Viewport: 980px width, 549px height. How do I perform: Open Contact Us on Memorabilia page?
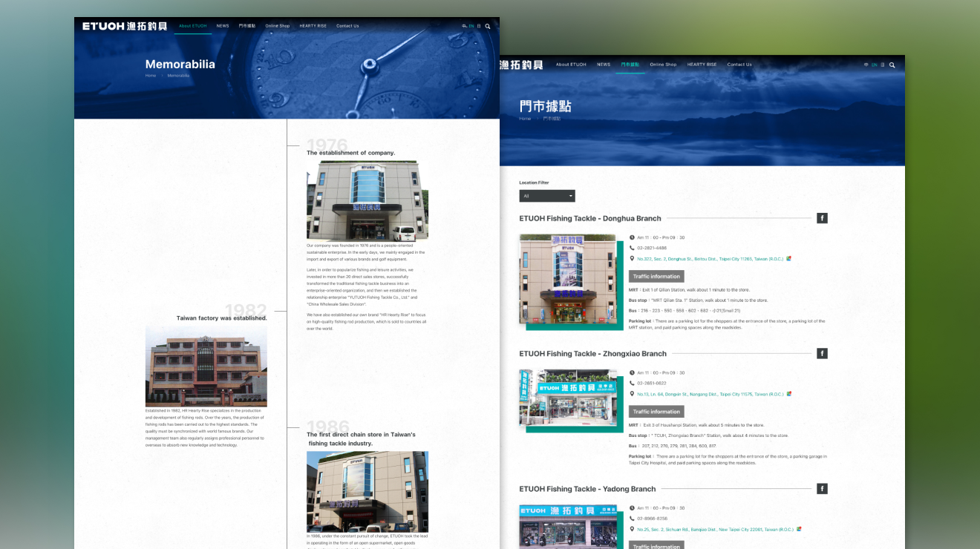pos(347,26)
